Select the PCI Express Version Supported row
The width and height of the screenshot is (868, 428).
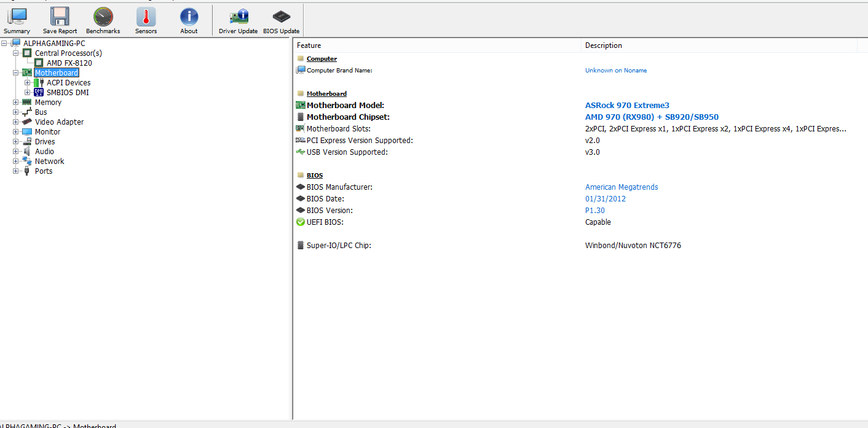pos(575,140)
